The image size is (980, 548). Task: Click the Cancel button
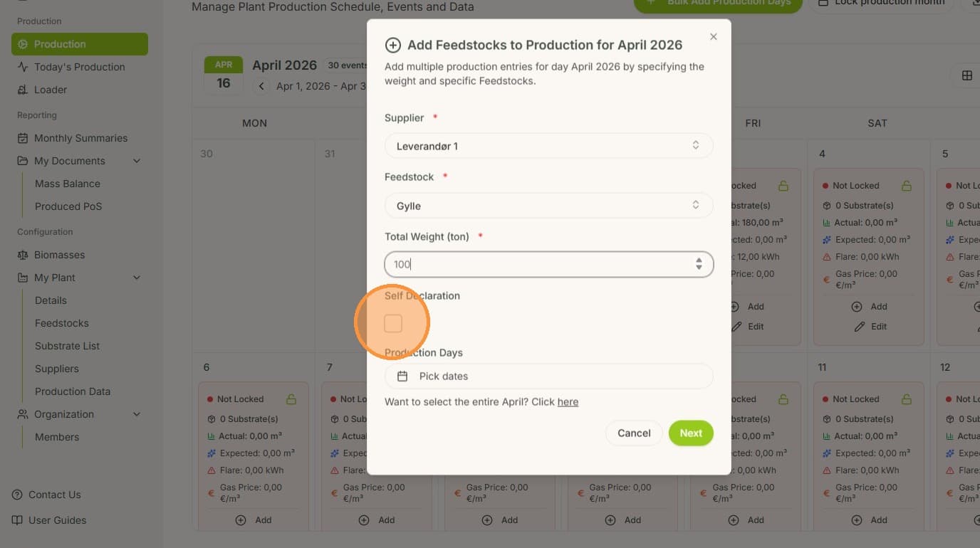(x=634, y=433)
